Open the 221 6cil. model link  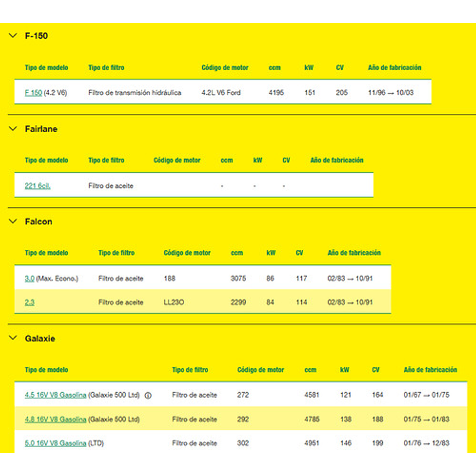point(38,186)
